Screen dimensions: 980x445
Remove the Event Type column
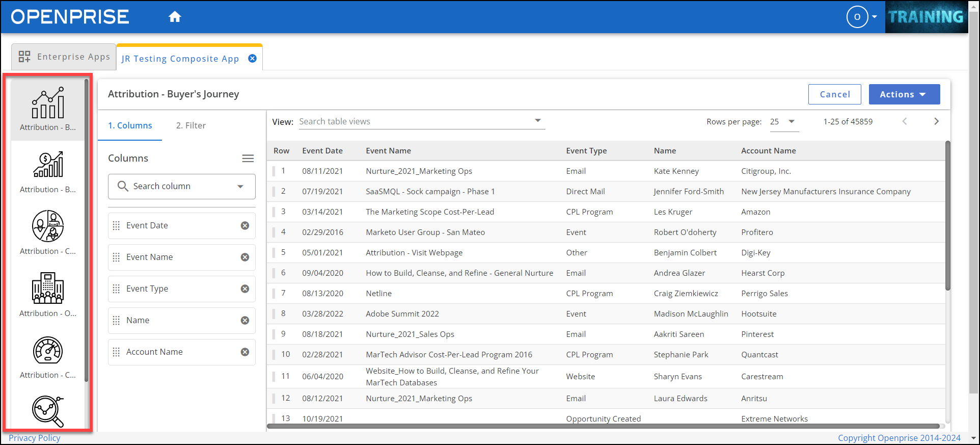coord(245,289)
